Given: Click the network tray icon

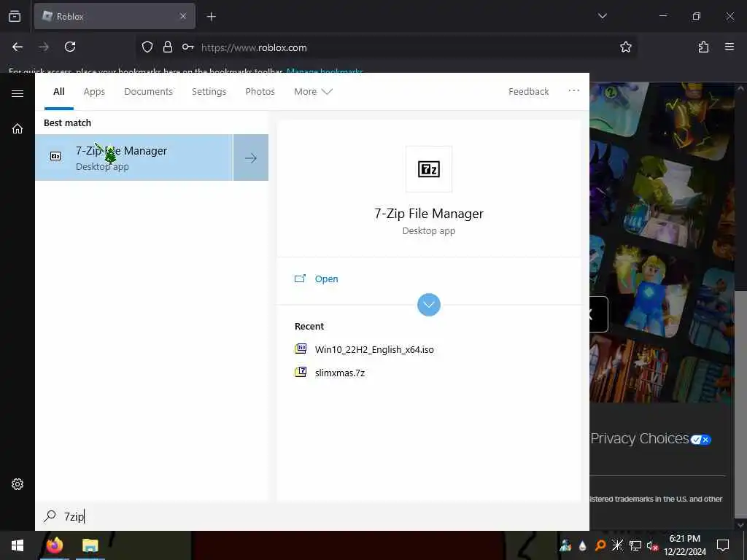Looking at the screenshot, I should (635, 545).
